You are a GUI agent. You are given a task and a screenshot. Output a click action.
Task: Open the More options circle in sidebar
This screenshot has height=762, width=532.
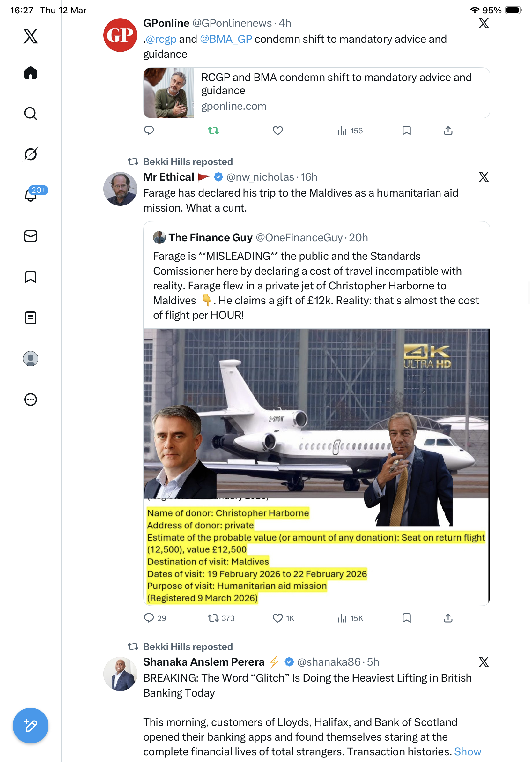31,400
